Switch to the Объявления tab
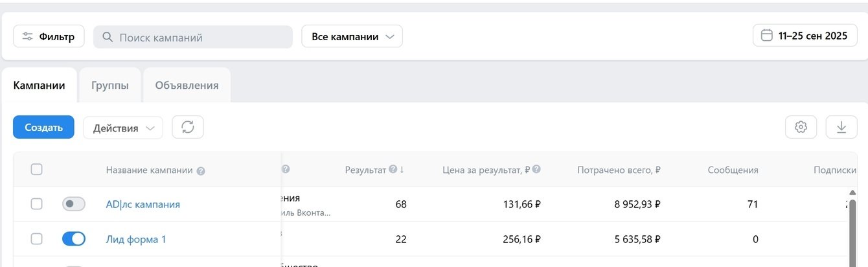Image resolution: width=868 pixels, height=267 pixels. click(x=187, y=86)
